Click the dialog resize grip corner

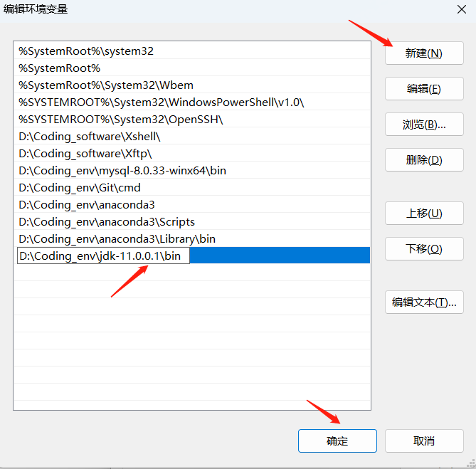point(472,464)
